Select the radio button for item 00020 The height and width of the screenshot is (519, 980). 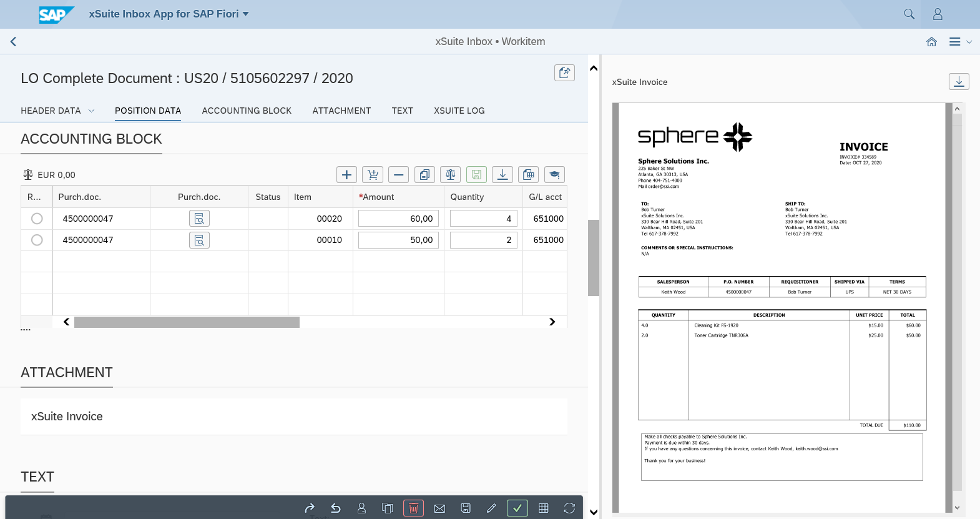(37, 219)
